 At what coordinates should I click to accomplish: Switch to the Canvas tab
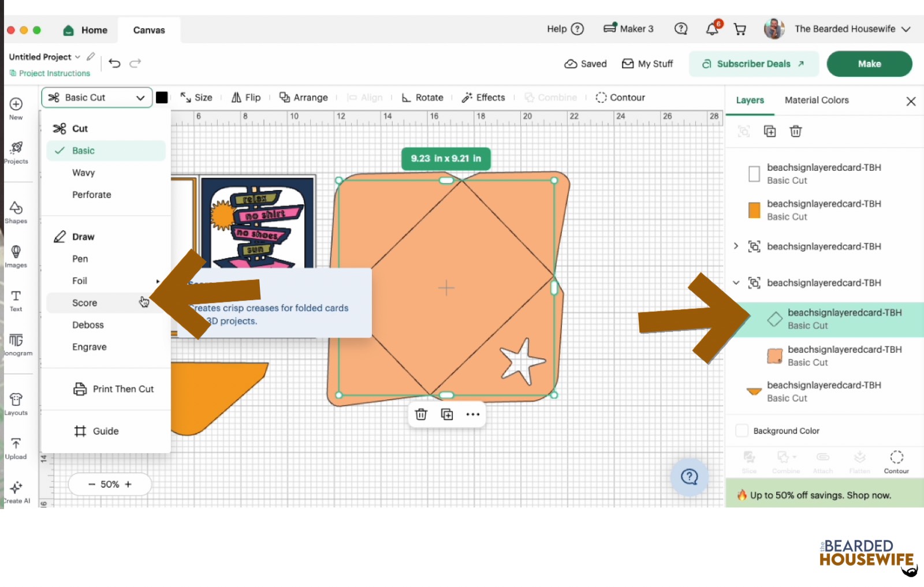149,30
